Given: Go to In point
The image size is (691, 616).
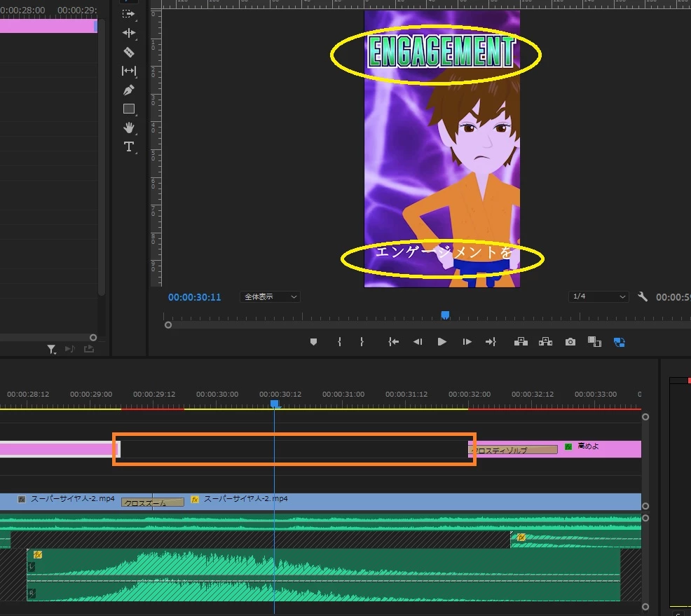Looking at the screenshot, I should (394, 342).
